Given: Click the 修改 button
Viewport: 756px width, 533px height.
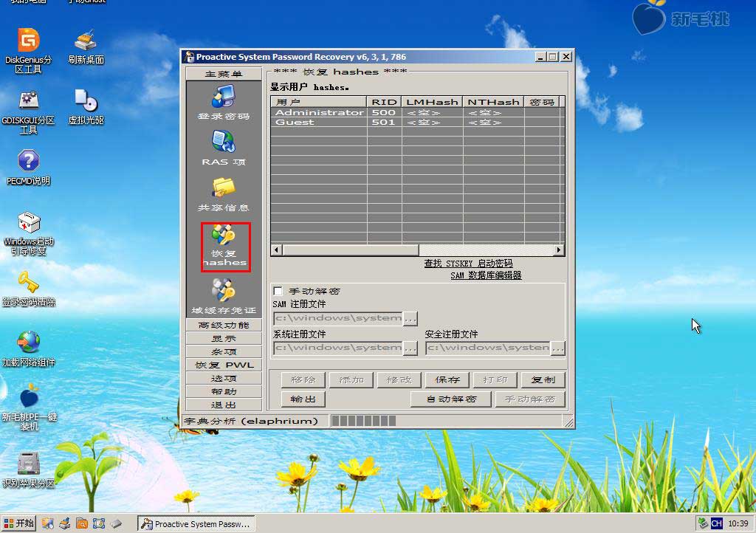Looking at the screenshot, I should (x=399, y=379).
